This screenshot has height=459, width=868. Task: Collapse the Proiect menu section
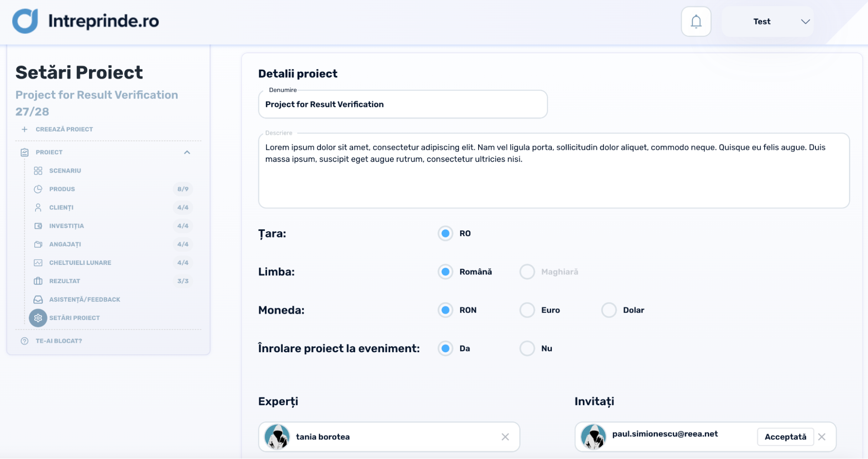(187, 152)
